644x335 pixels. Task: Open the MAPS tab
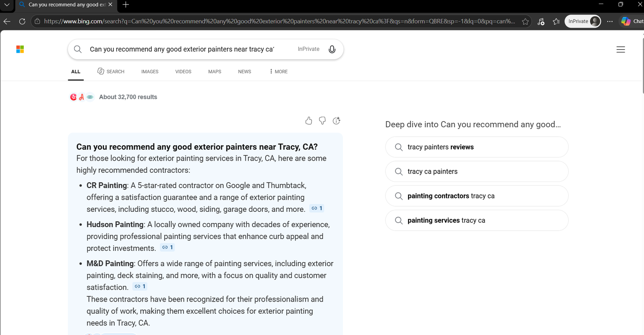click(215, 72)
